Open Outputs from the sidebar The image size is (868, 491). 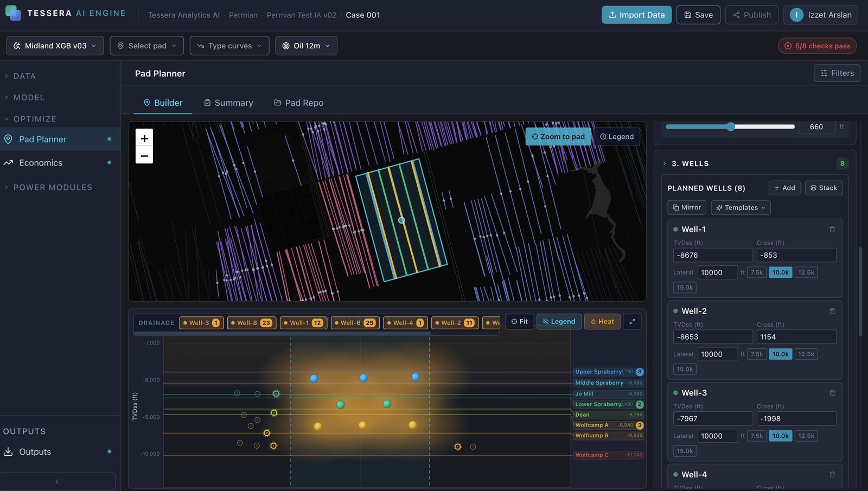click(35, 452)
